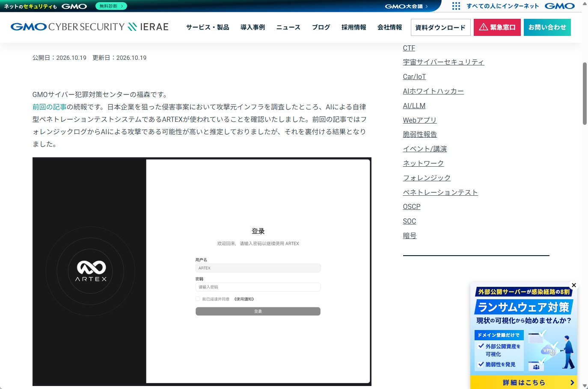Screen dimensions: 588x389
Task: Open the AIホワイトハッカー category
Action: (x=434, y=91)
